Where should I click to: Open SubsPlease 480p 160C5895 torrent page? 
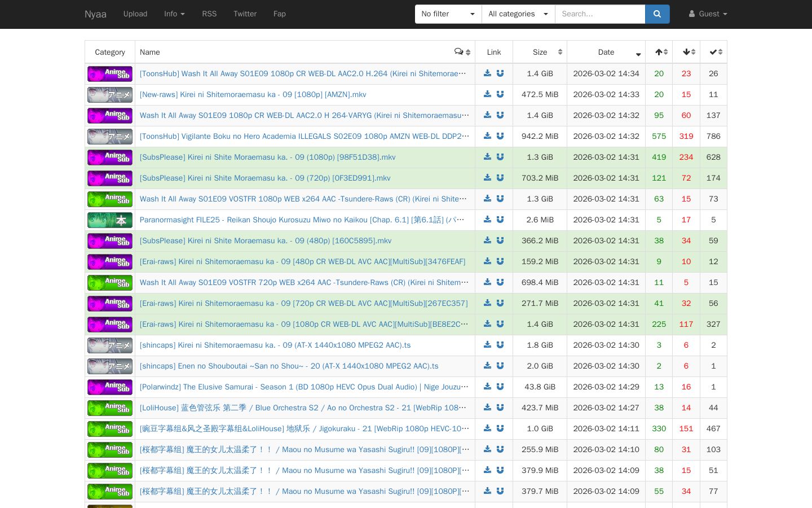pos(266,240)
